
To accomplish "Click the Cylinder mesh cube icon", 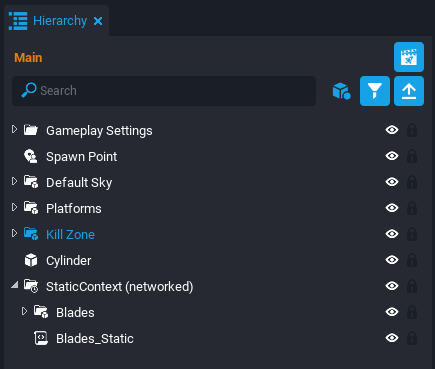I will pos(31,260).
